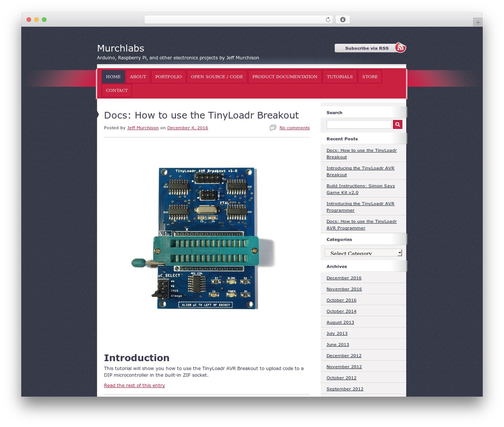Go to the HOME menu item
The image size is (504, 427).
[113, 77]
